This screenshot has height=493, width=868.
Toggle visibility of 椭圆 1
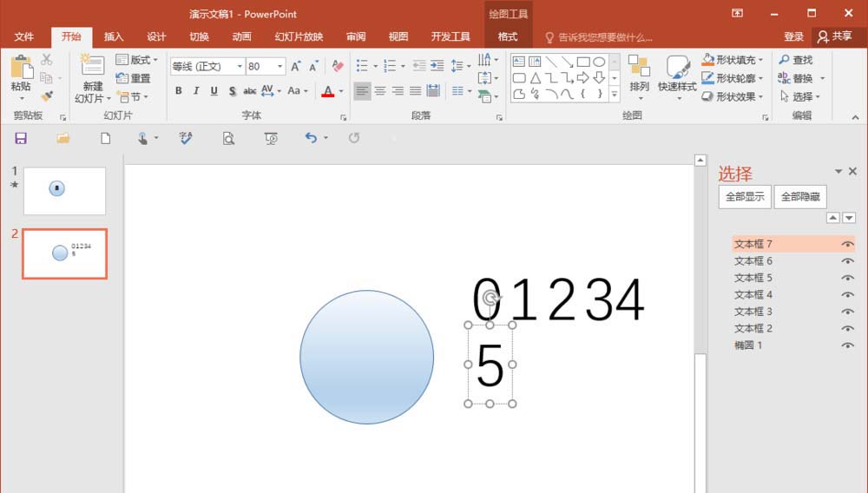click(x=847, y=345)
